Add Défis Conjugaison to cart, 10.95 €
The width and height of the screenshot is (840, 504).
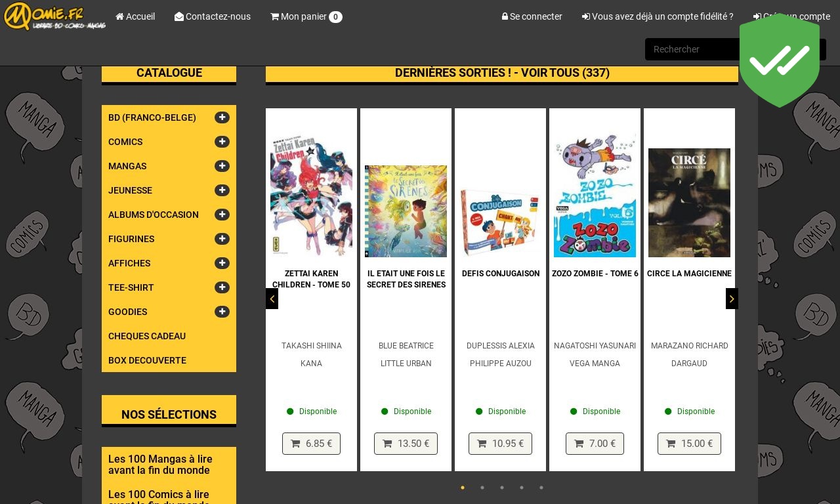point(500,444)
